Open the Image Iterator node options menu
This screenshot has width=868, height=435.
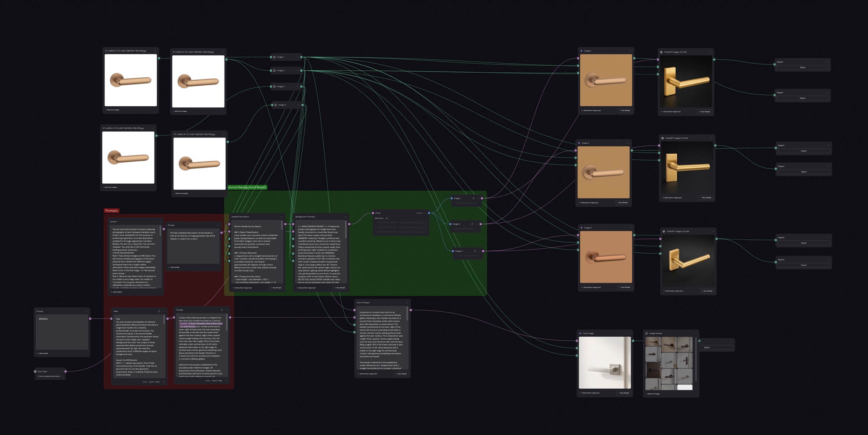point(695,333)
